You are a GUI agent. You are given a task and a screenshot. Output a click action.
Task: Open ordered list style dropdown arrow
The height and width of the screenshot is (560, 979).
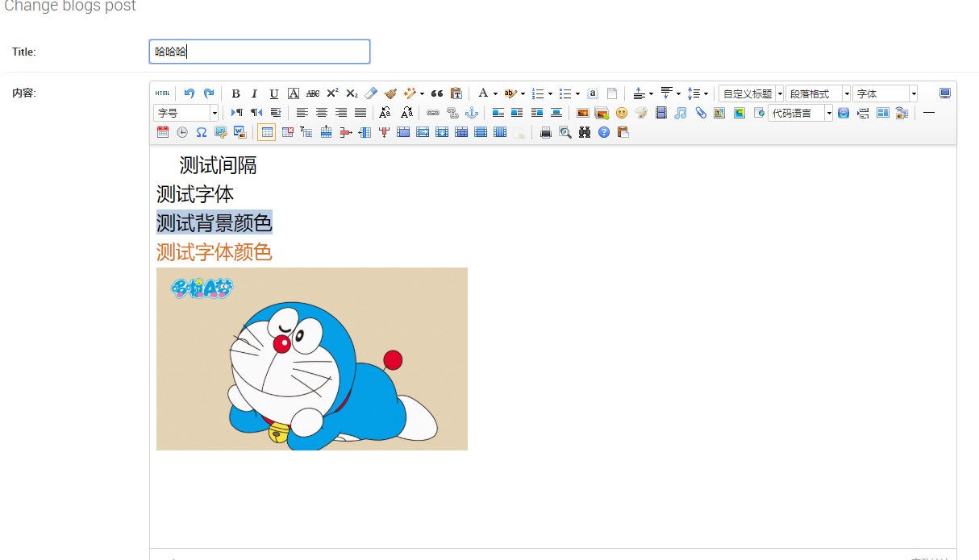tap(550, 93)
